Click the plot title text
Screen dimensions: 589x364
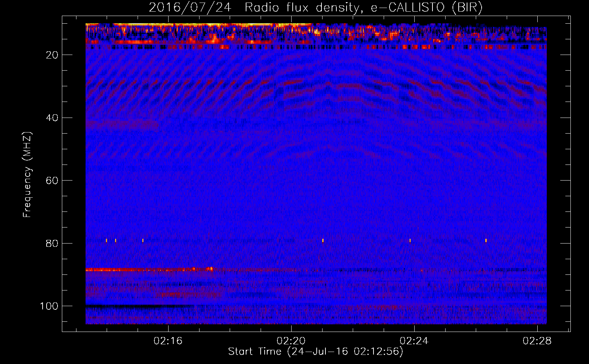pos(316,7)
